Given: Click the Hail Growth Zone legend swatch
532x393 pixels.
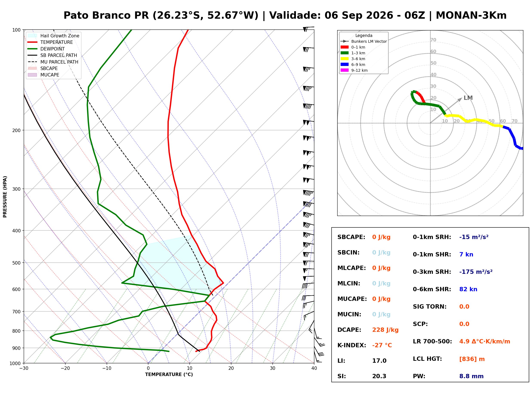Looking at the screenshot, I should (x=32, y=36).
